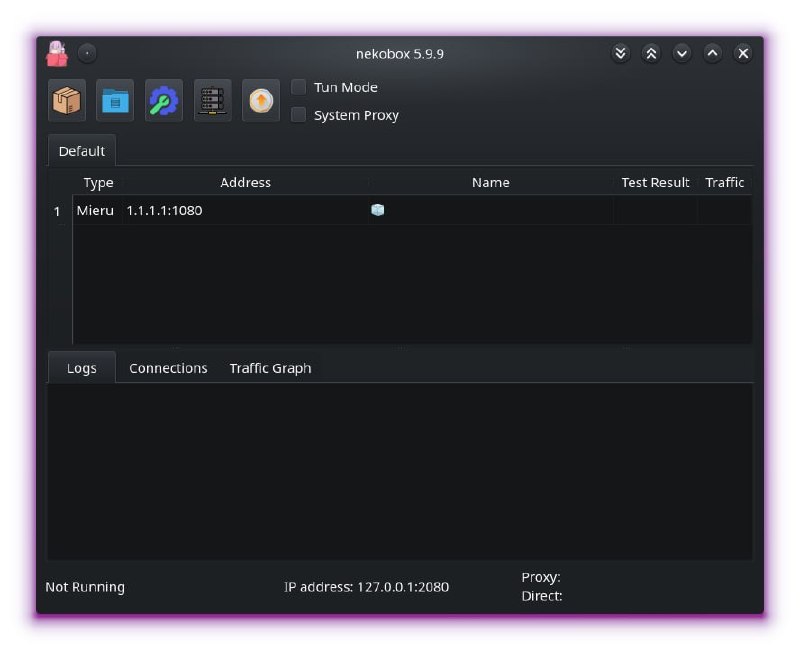Sort by the Test Result column header
Screen dimensions: 800x650
click(655, 183)
